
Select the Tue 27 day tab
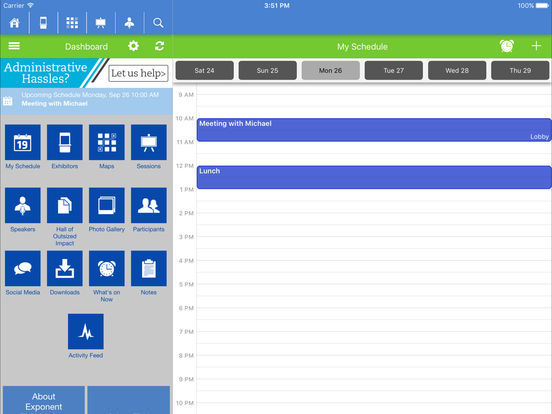(x=394, y=70)
